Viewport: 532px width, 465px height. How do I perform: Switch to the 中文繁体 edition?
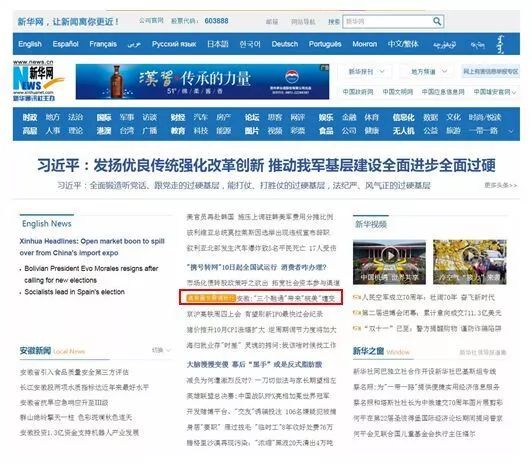pos(403,44)
